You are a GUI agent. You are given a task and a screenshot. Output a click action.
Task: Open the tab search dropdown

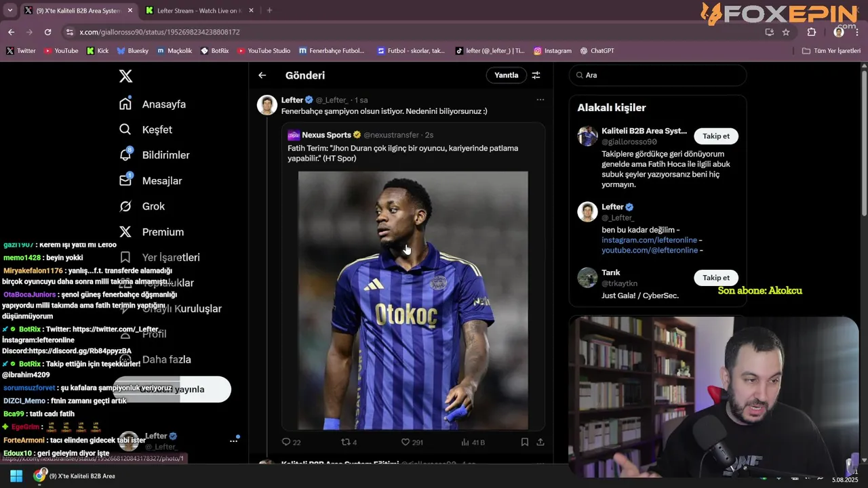pyautogui.click(x=9, y=11)
